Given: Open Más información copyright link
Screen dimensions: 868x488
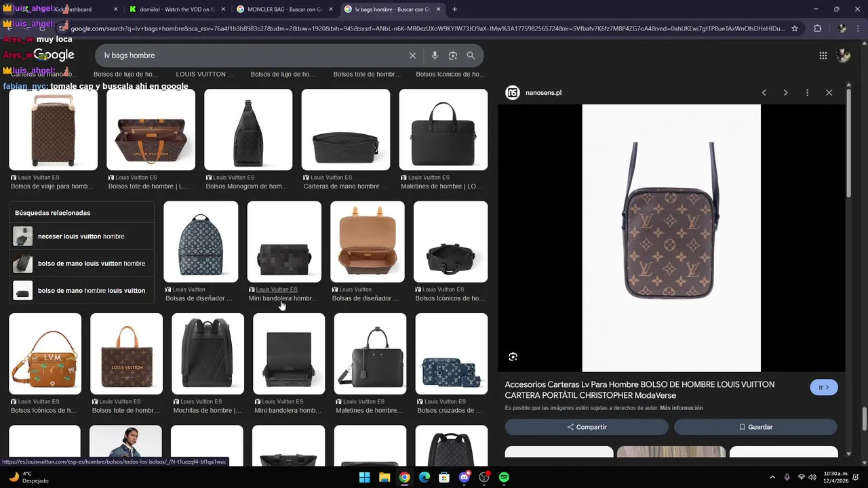Looking at the screenshot, I should coord(682,408).
